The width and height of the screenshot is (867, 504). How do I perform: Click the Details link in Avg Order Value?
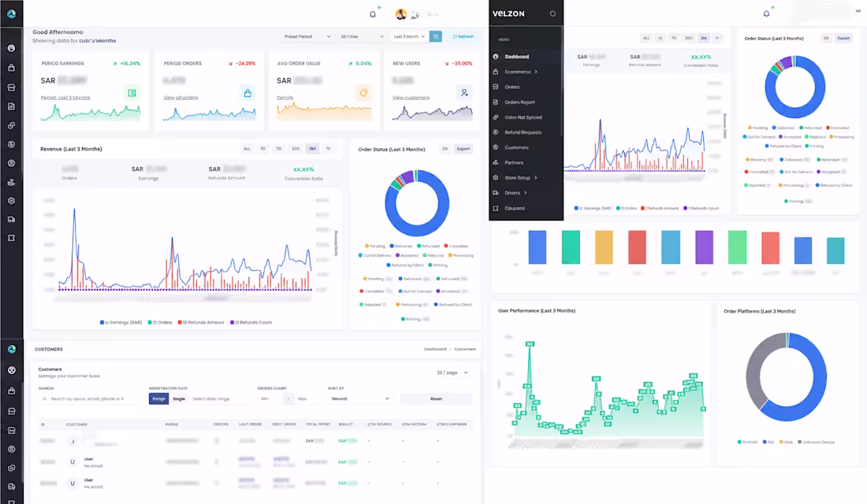point(285,98)
